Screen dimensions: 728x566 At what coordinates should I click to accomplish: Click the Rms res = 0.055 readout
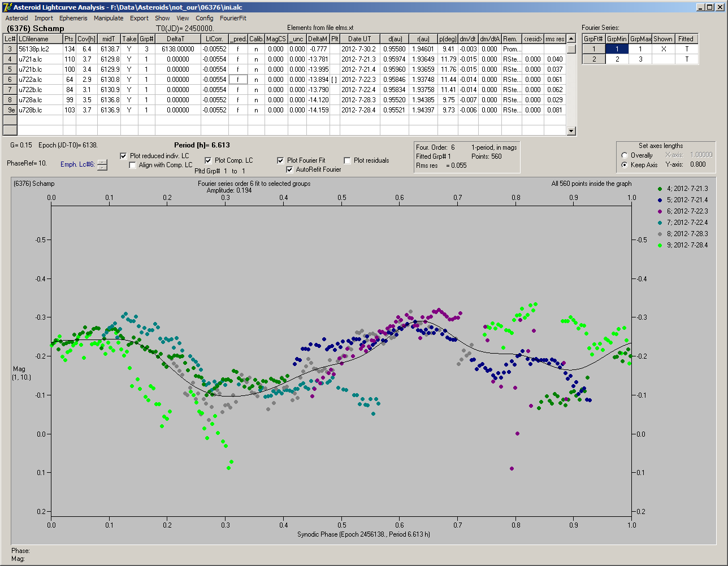click(441, 166)
